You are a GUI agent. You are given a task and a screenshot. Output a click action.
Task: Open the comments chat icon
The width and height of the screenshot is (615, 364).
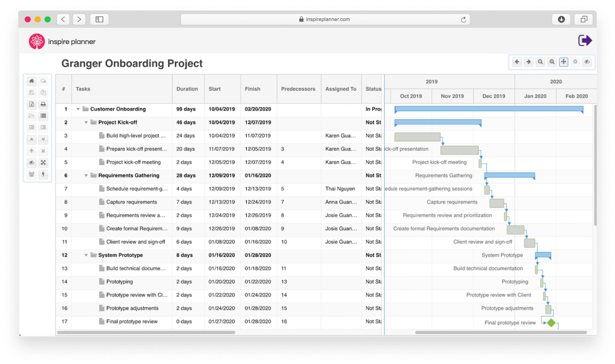tap(43, 81)
